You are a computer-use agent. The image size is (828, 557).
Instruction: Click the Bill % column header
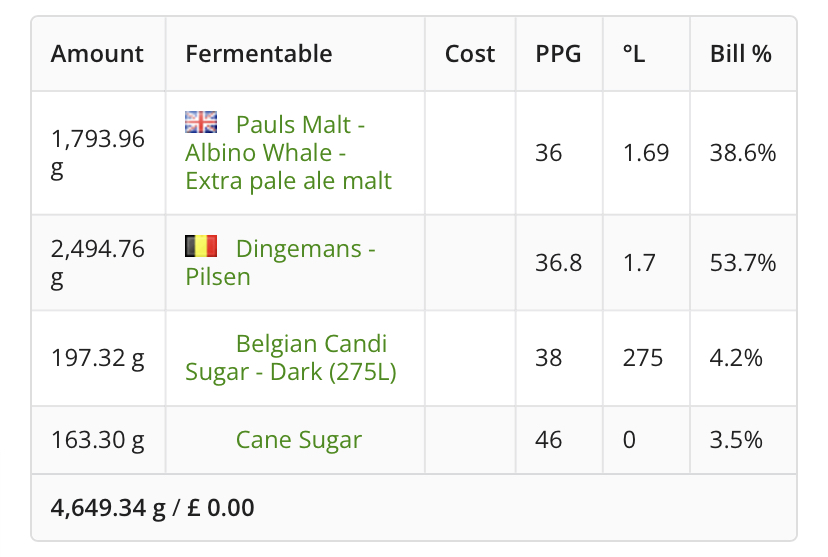pos(740,54)
